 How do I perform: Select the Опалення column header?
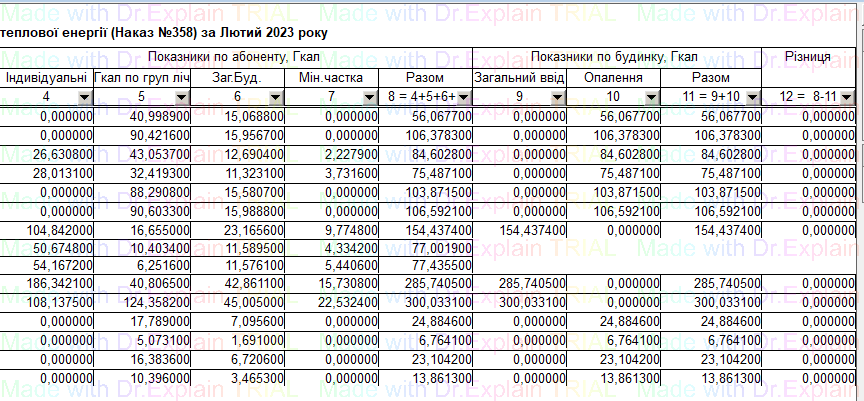click(613, 77)
